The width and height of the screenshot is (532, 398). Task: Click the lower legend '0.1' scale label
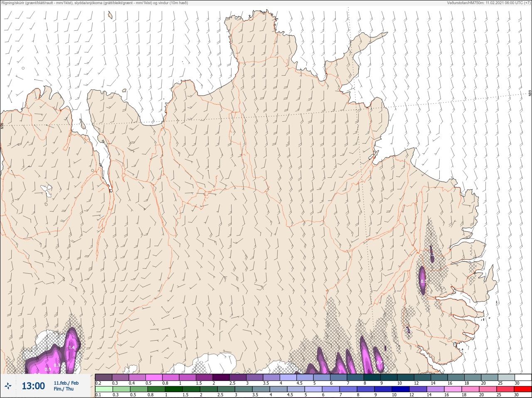98,395
